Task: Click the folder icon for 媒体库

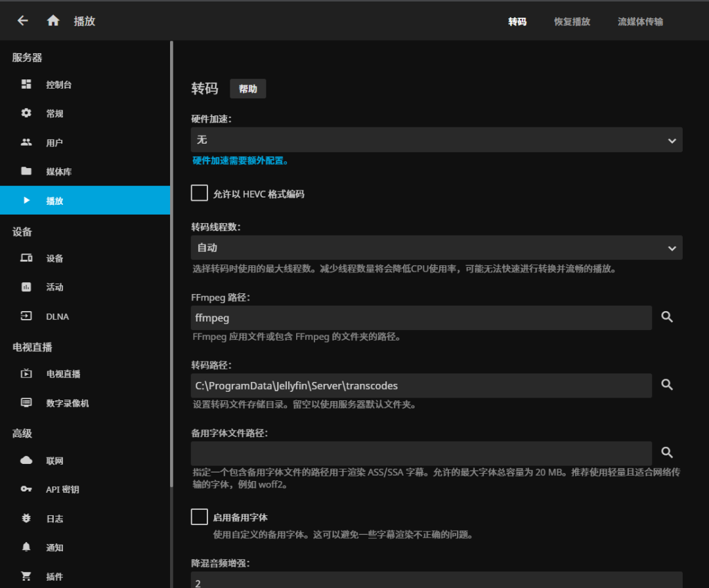Action: [26, 171]
